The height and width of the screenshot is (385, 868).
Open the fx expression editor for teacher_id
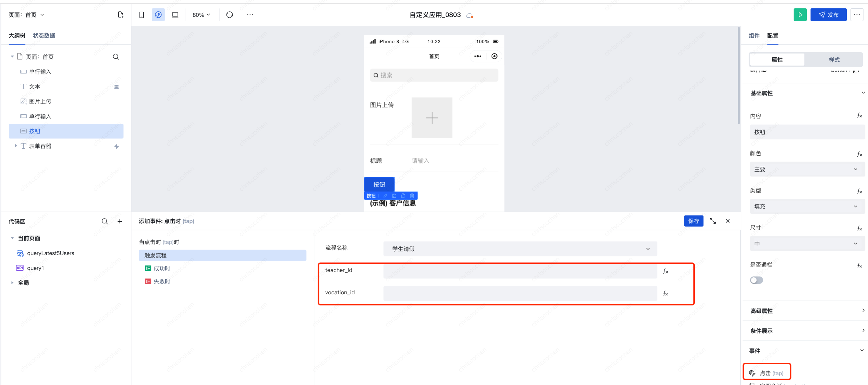[665, 271]
